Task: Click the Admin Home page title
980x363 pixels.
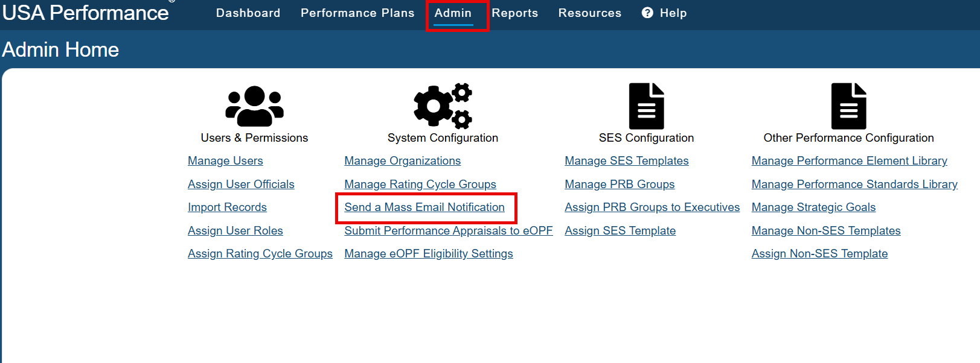Action: (60, 49)
